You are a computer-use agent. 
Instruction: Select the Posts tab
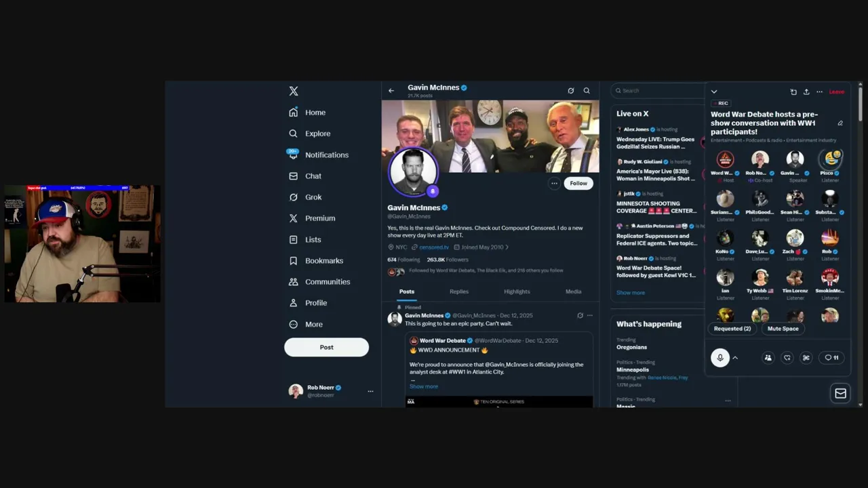click(406, 291)
